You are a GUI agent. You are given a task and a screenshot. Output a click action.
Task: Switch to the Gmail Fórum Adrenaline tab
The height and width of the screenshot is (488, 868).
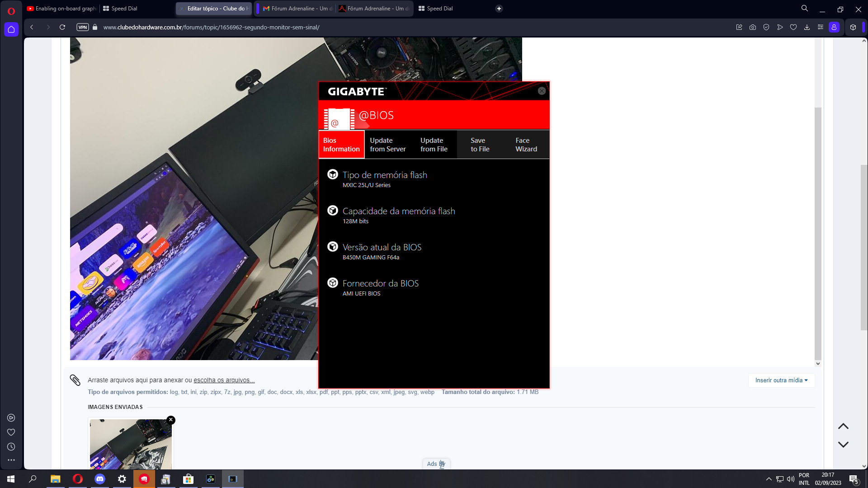coord(297,9)
